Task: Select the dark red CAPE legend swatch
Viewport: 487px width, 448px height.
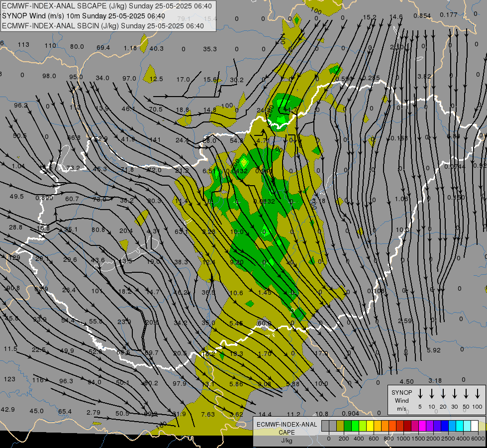Action: click(407, 426)
